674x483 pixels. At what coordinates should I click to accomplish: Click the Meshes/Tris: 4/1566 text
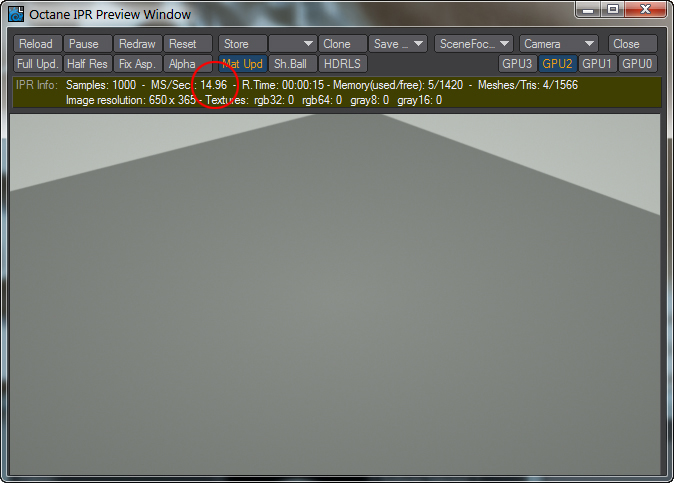pos(528,85)
